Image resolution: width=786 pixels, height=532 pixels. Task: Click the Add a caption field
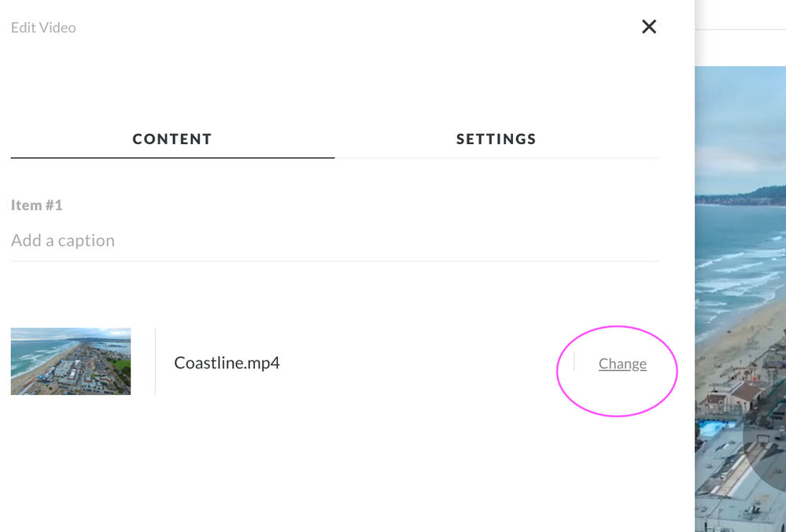coord(334,241)
